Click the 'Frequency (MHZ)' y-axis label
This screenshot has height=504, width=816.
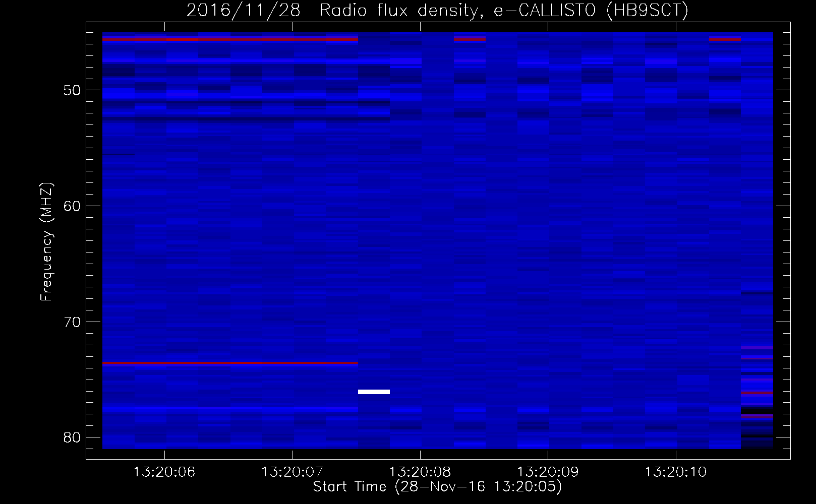(46, 242)
